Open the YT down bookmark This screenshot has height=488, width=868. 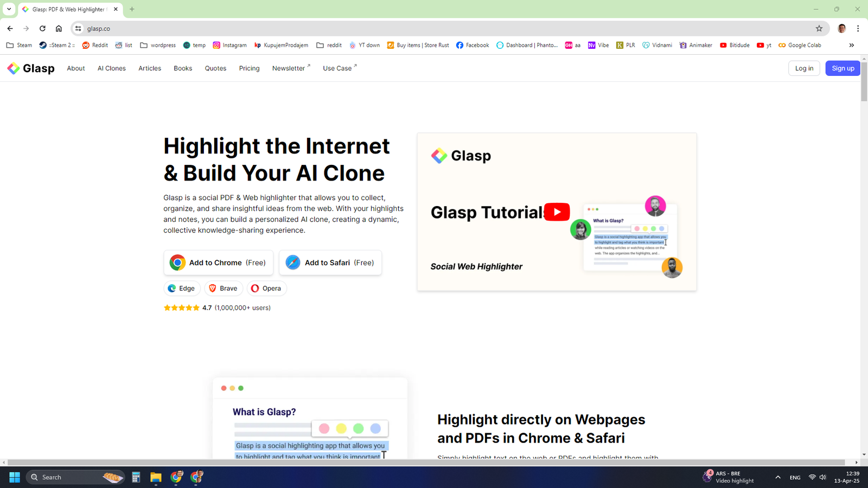coord(365,45)
